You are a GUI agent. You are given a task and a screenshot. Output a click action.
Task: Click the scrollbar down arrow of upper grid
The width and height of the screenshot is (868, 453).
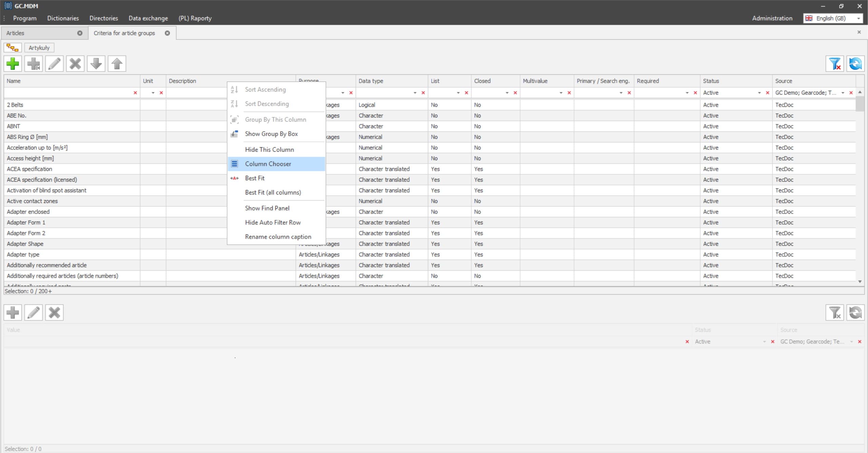point(860,282)
